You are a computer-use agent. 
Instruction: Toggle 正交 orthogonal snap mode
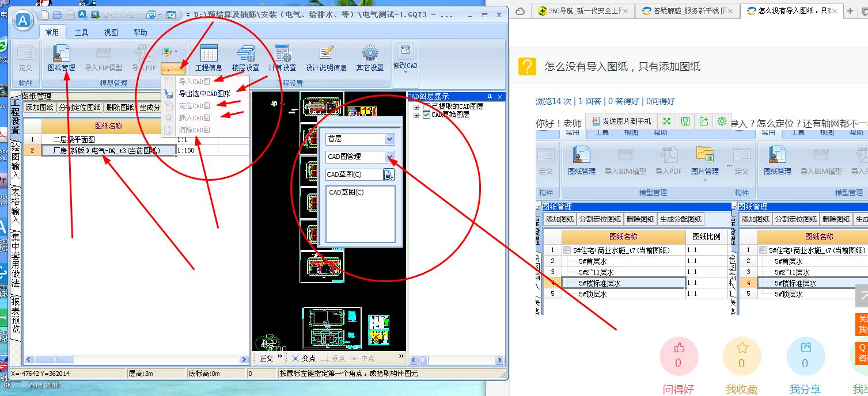tap(267, 358)
